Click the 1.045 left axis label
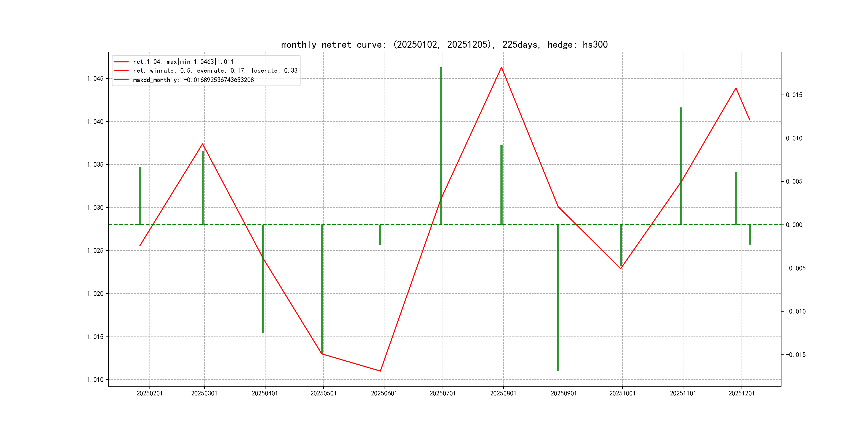Screen dimensions: 868x434 pyautogui.click(x=95, y=78)
